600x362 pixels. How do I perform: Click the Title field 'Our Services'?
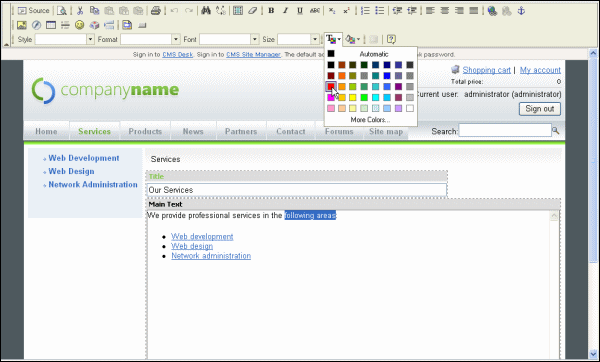297,190
